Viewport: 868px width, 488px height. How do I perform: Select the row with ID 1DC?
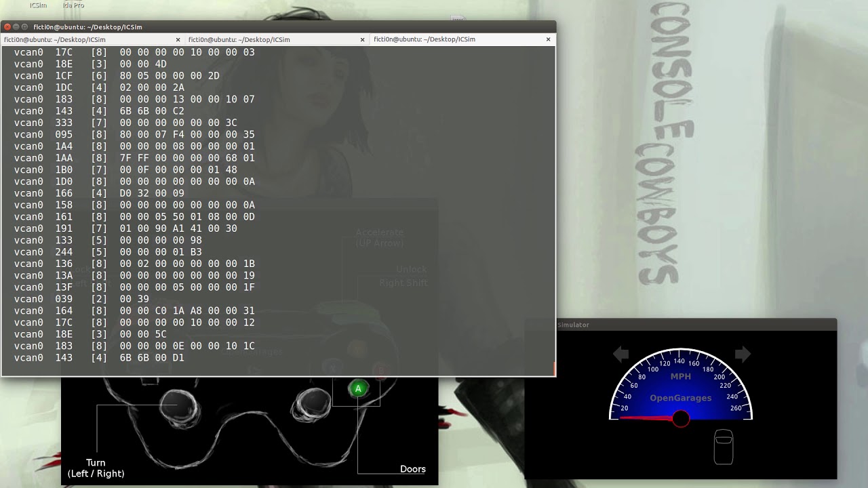[x=99, y=87]
